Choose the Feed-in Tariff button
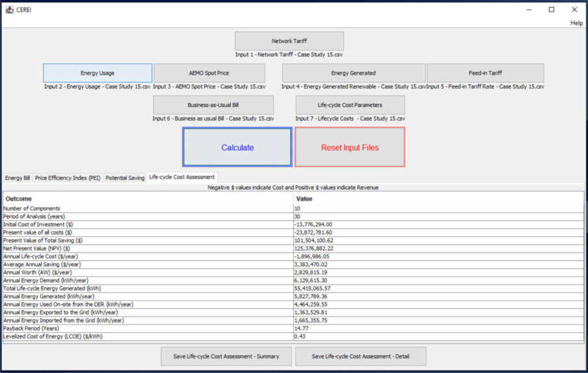588x373 pixels. click(485, 73)
